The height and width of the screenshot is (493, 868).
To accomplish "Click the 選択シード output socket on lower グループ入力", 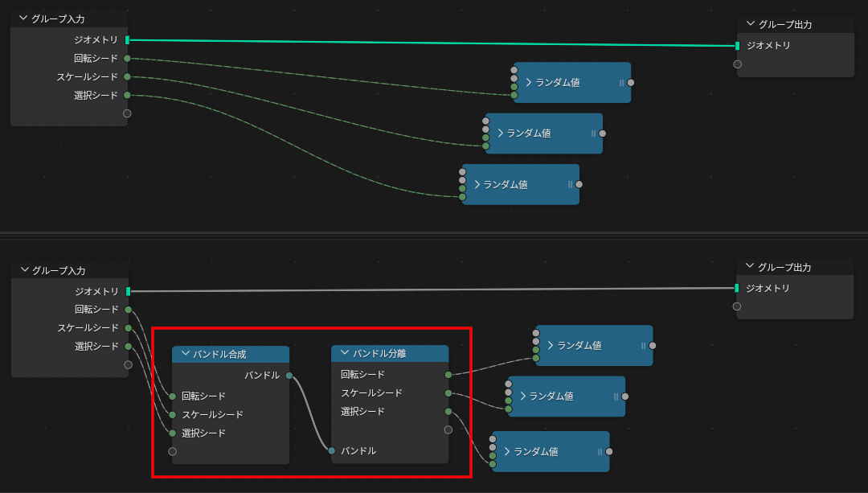I will click(127, 346).
